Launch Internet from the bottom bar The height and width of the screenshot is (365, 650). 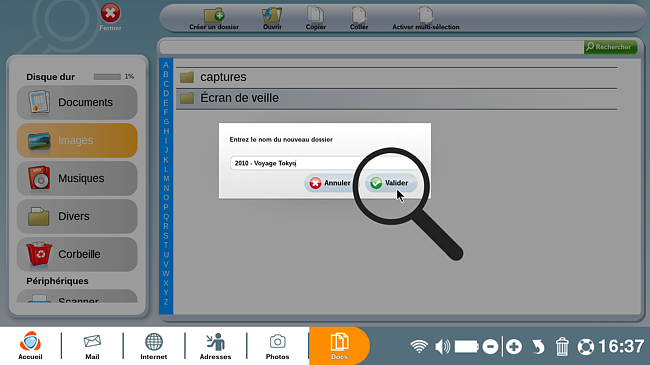(153, 346)
